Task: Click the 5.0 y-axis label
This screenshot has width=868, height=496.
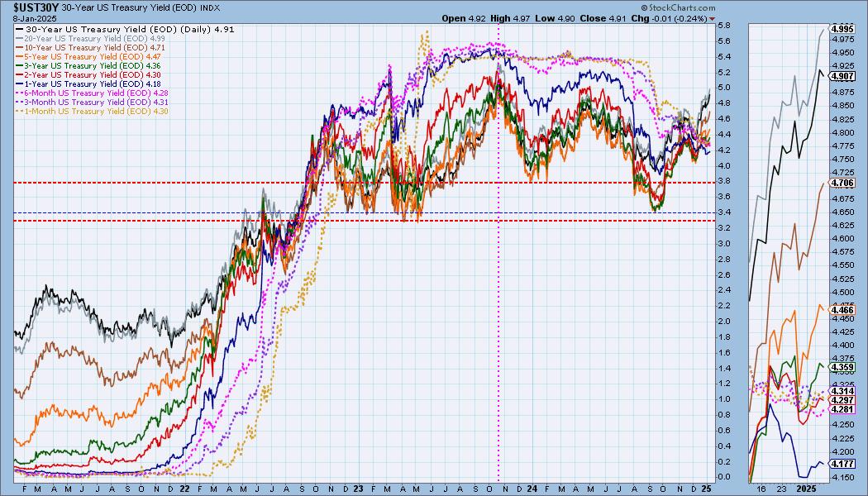Action: [x=723, y=88]
